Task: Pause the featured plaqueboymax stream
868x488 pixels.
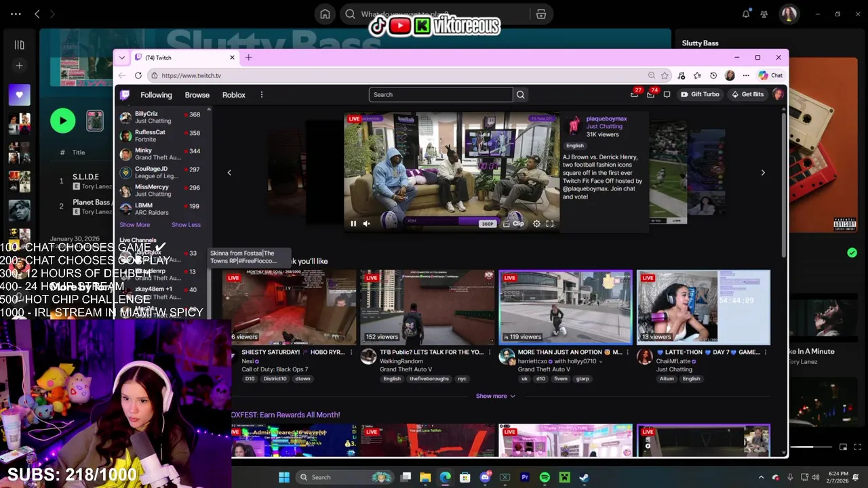Action: pyautogui.click(x=353, y=224)
